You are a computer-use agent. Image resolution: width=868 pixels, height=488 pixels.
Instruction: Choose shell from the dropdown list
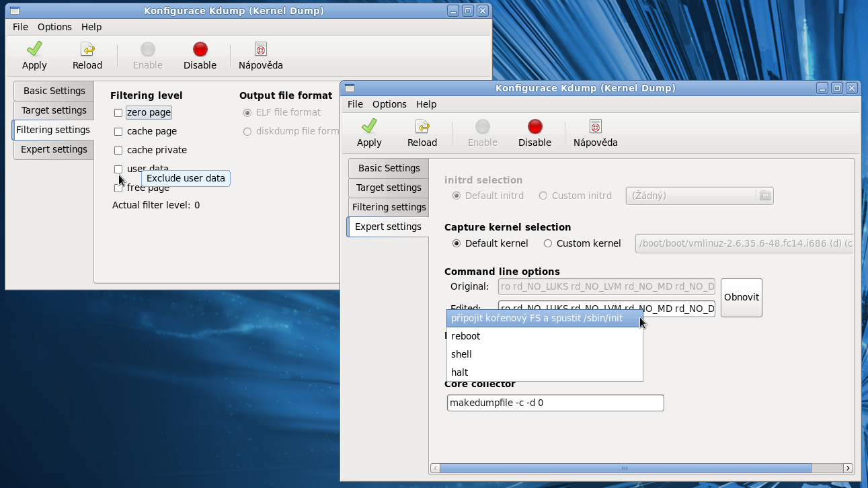pyautogui.click(x=545, y=354)
